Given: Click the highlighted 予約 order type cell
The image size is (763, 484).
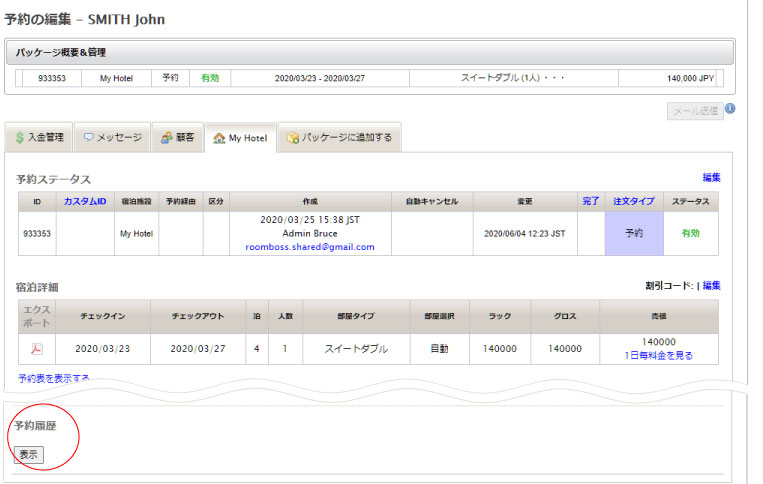Looking at the screenshot, I should 633,233.
